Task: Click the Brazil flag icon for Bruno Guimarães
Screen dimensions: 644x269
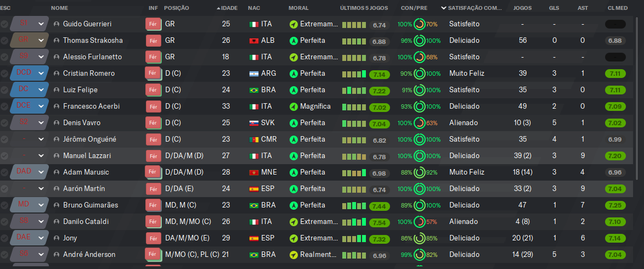Action: (x=254, y=205)
